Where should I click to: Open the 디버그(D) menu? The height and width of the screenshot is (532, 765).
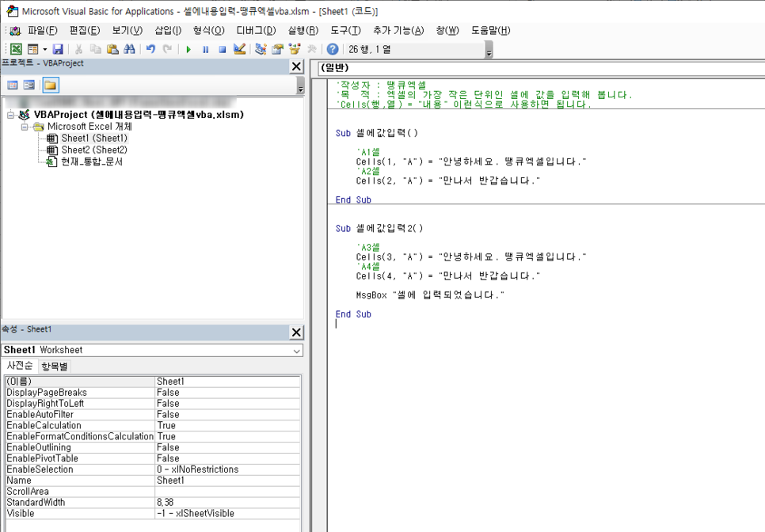click(256, 31)
